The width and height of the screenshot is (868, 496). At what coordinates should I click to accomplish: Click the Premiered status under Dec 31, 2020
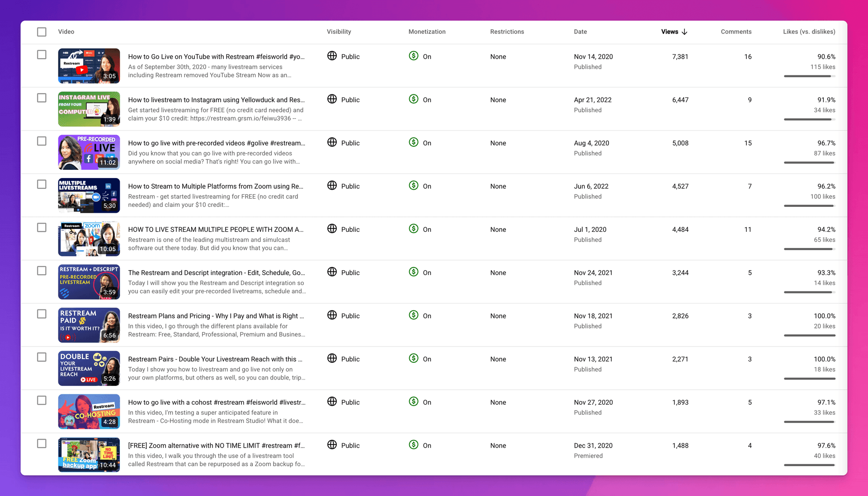[588, 456]
